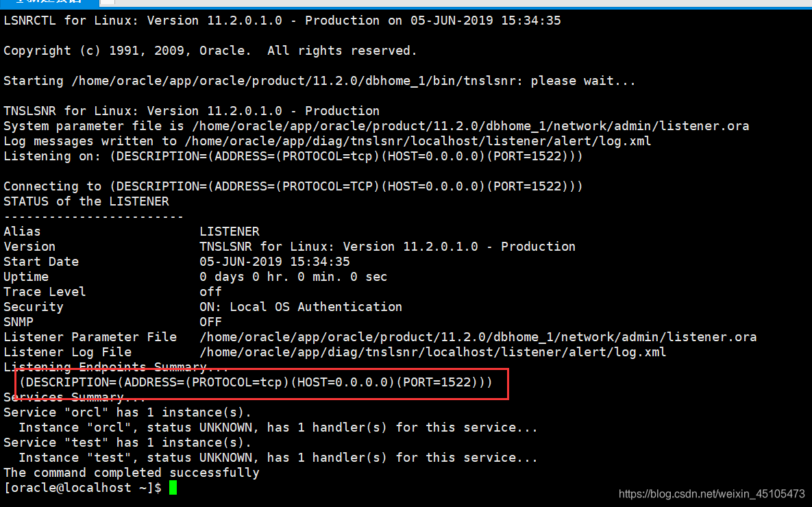Click the "LSNRCTL for Linux" header line
812x507 pixels.
click(x=282, y=21)
